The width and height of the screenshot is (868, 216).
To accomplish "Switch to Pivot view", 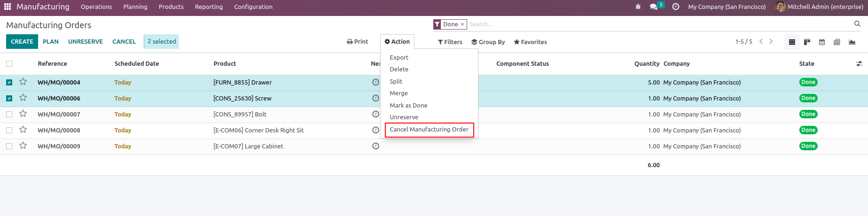I will coord(836,42).
